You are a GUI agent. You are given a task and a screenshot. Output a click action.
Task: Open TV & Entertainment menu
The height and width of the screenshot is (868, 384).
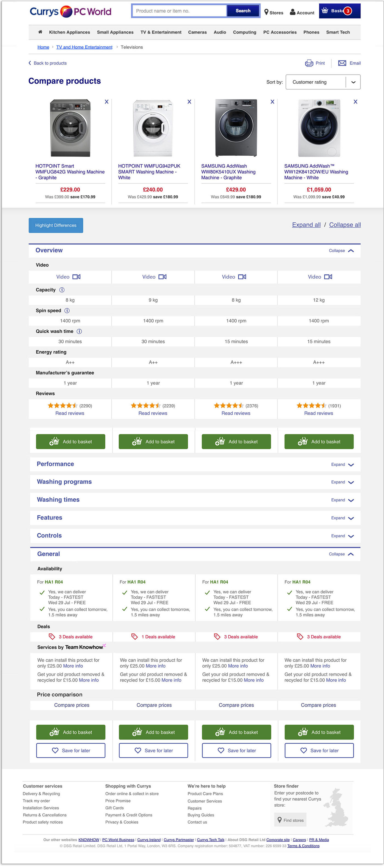coord(161,32)
